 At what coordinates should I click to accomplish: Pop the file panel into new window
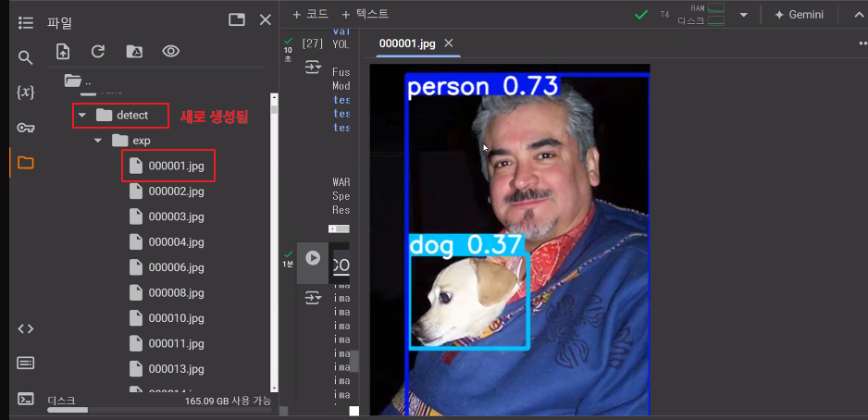tap(237, 20)
